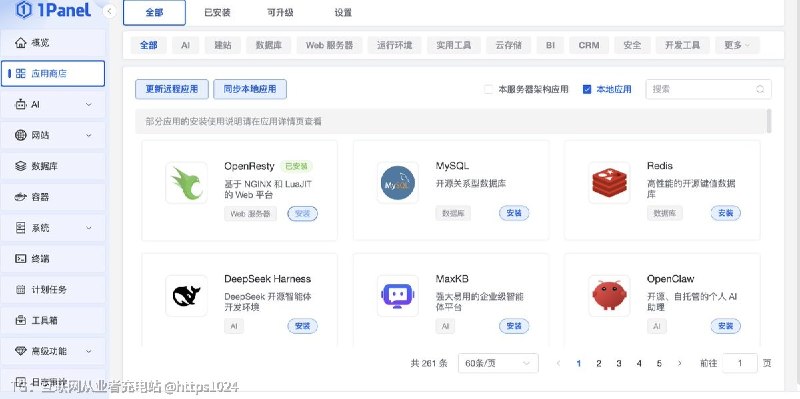Install DeepSeek Harness
The width and height of the screenshot is (800, 399).
click(x=303, y=326)
